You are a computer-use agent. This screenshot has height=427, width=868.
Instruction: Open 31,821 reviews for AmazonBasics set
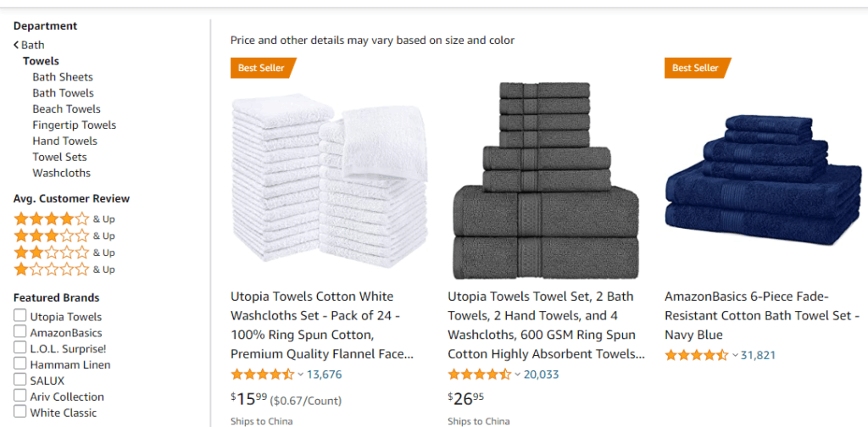pyautogui.click(x=758, y=355)
